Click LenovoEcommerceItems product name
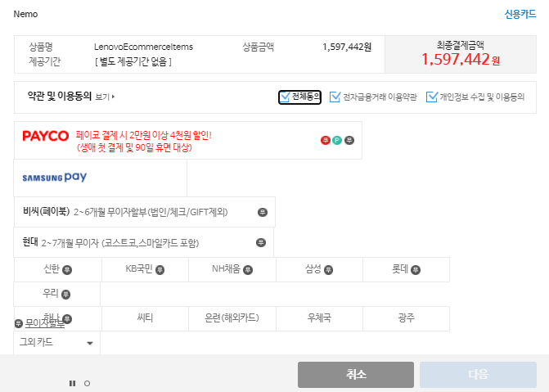The width and height of the screenshot is (549, 392). pyautogui.click(x=143, y=47)
